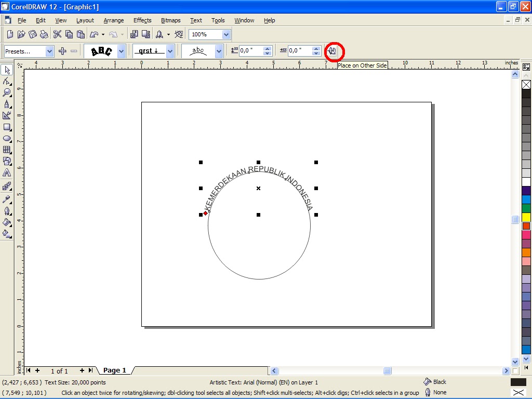Select the Pick tool in the toolbox

point(7,70)
